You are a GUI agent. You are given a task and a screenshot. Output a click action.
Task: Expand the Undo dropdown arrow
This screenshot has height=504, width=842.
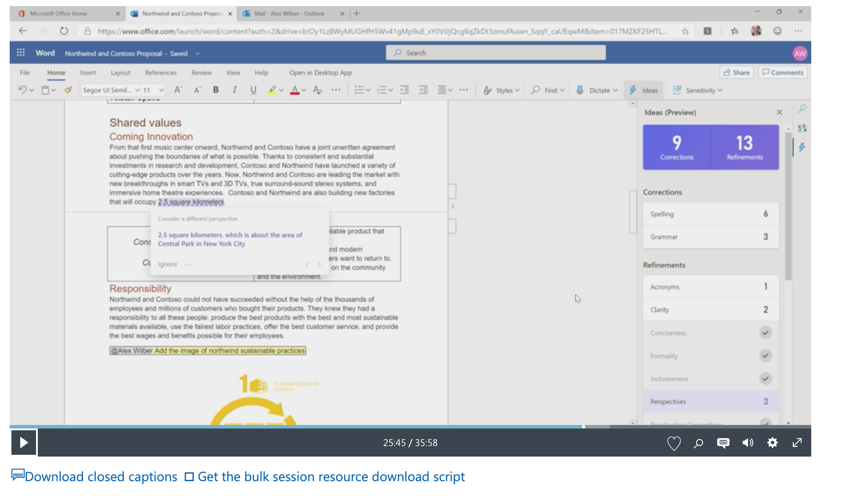[32, 90]
